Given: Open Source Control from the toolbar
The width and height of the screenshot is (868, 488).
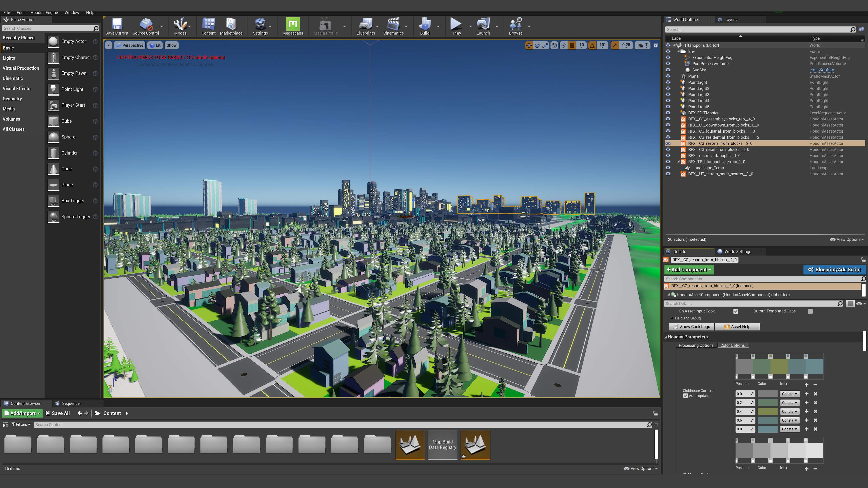Looking at the screenshot, I should tap(146, 26).
